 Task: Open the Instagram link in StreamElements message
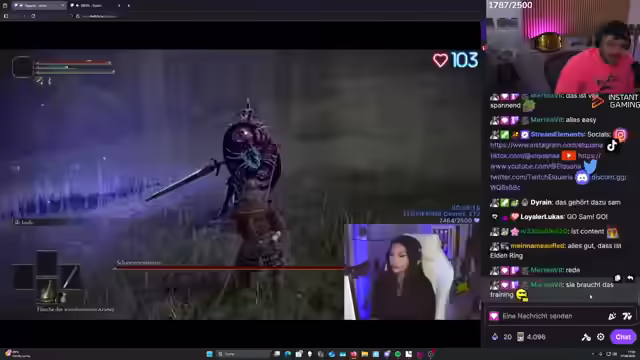click(x=546, y=145)
